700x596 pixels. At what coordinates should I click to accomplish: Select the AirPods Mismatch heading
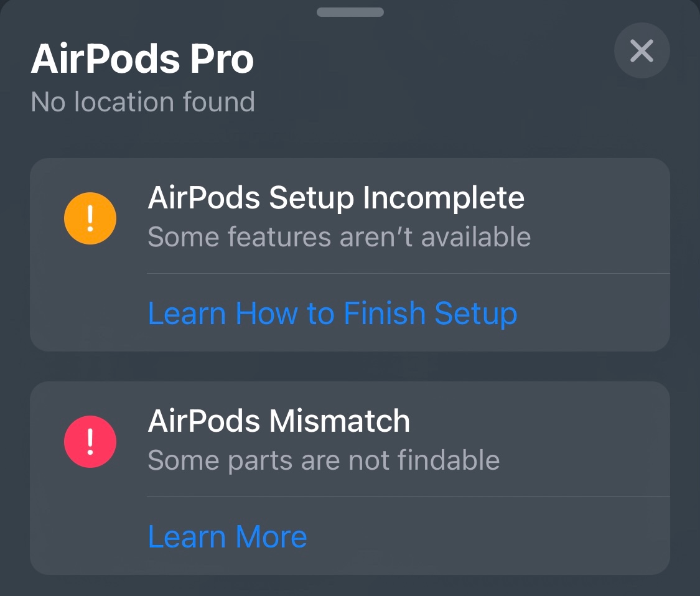(279, 421)
